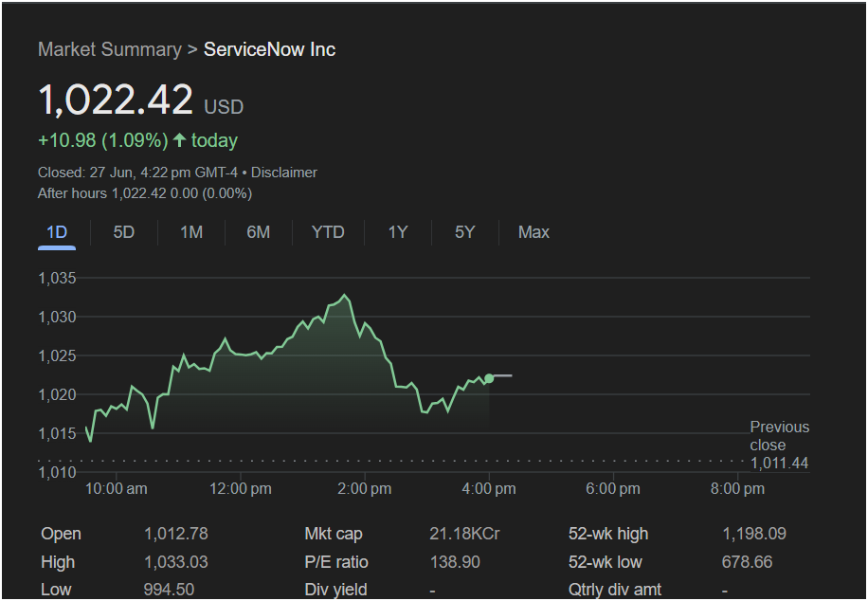
Task: Click the 52-wk high value 1,198.09
Action: [x=754, y=534]
